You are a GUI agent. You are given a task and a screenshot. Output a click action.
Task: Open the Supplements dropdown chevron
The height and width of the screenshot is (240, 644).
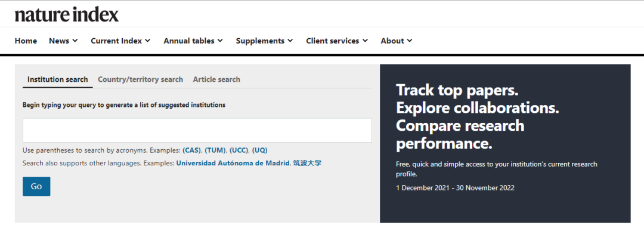click(x=290, y=41)
